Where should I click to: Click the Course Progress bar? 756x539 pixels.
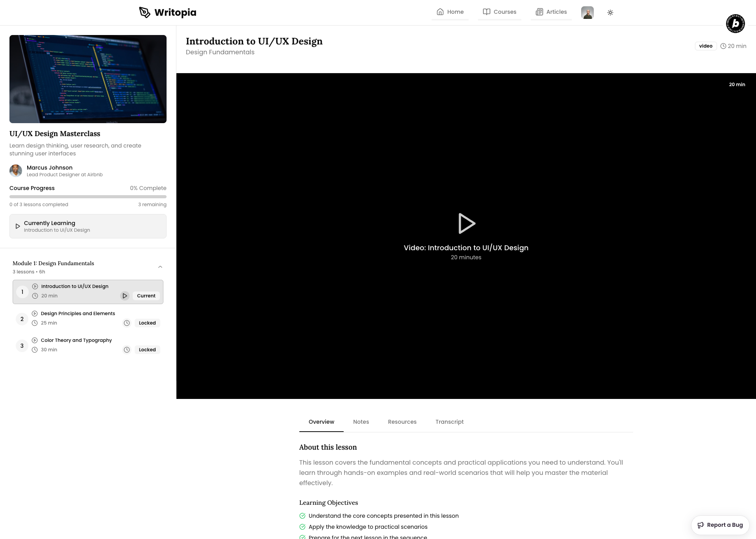click(x=88, y=197)
